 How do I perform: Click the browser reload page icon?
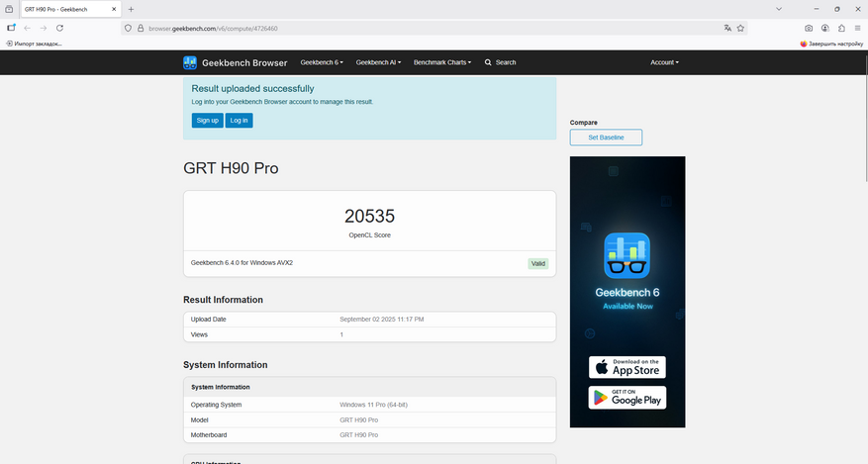pos(59,28)
